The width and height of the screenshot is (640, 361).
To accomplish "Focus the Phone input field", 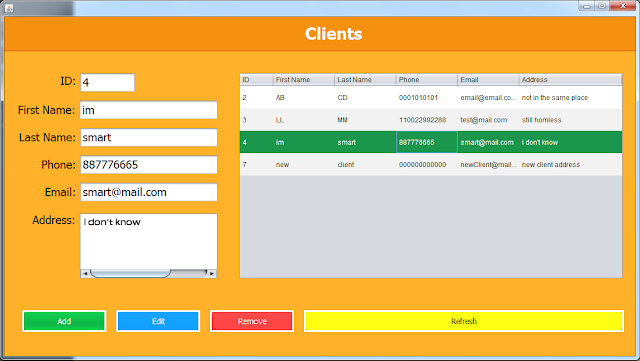I will pos(149,165).
